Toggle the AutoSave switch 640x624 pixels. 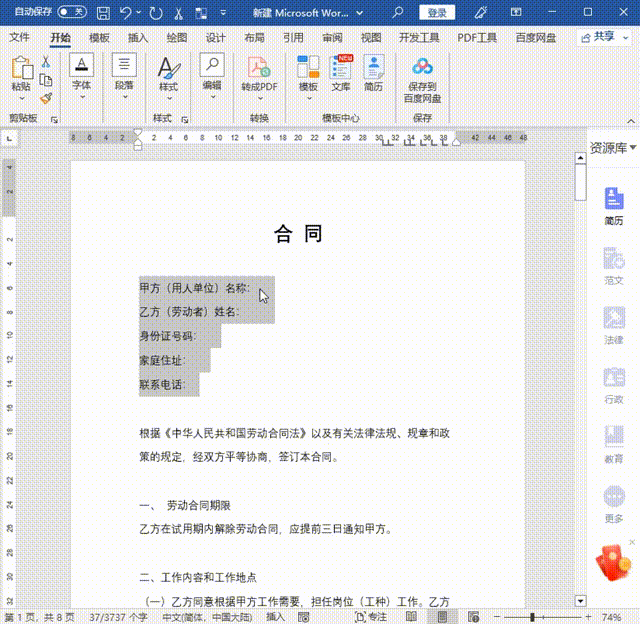pyautogui.click(x=72, y=12)
